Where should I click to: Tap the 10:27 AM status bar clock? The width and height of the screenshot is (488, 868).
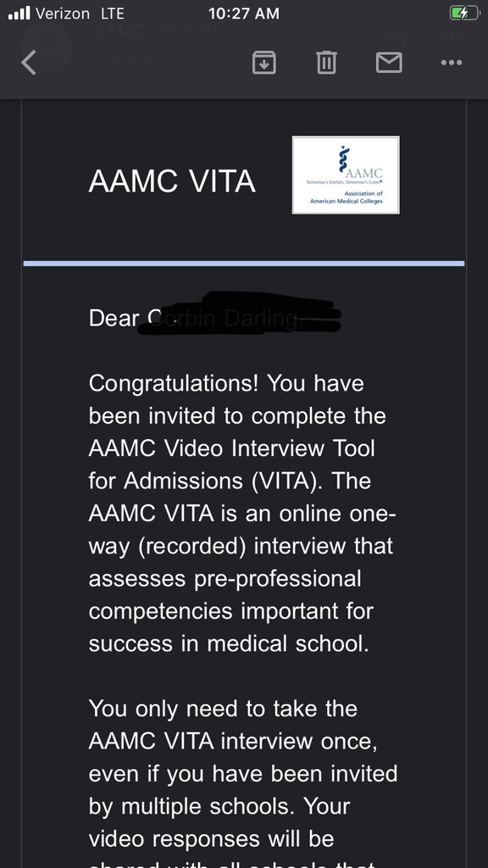(244, 14)
